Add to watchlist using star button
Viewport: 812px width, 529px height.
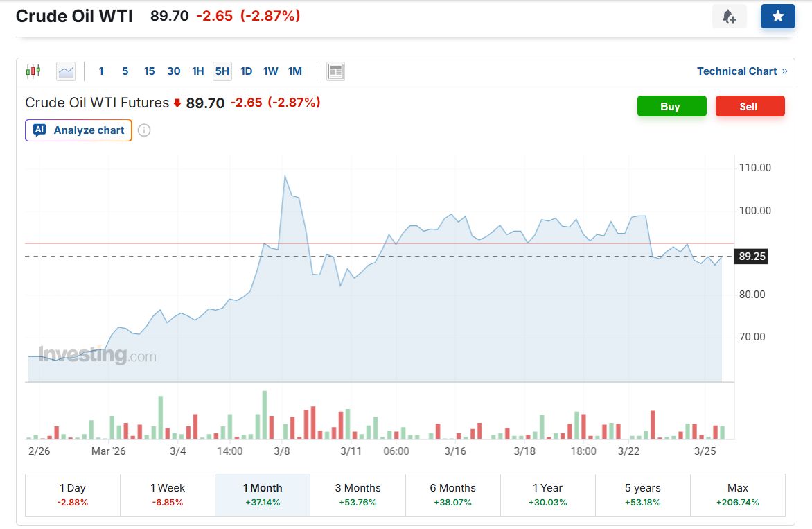(777, 17)
